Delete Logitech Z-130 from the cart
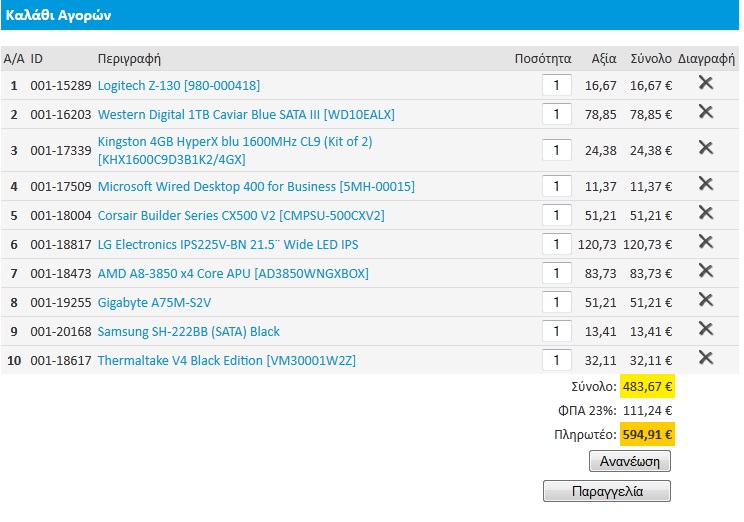744x522 pixels. [706, 83]
